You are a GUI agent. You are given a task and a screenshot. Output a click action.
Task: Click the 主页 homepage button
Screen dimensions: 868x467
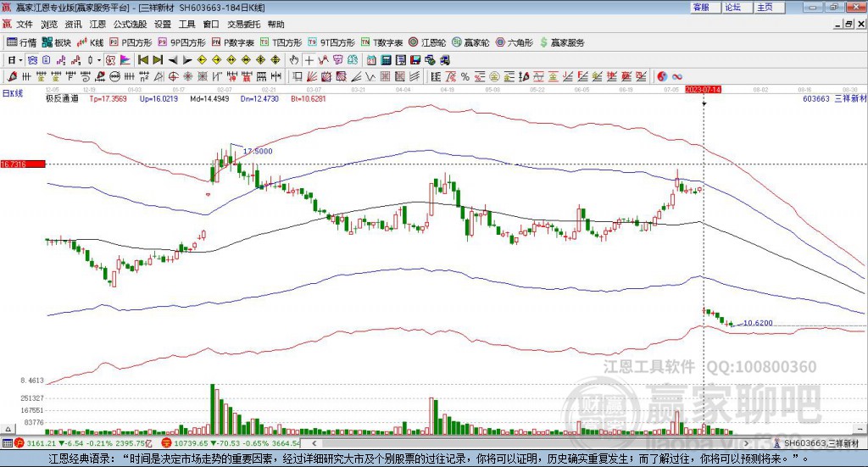point(770,7)
